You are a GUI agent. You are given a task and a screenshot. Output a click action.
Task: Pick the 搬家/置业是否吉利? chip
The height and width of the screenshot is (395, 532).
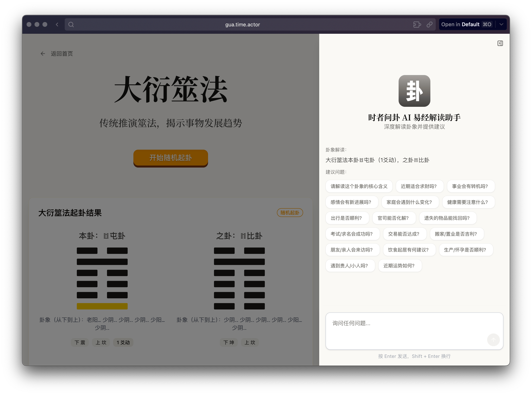pyautogui.click(x=457, y=234)
